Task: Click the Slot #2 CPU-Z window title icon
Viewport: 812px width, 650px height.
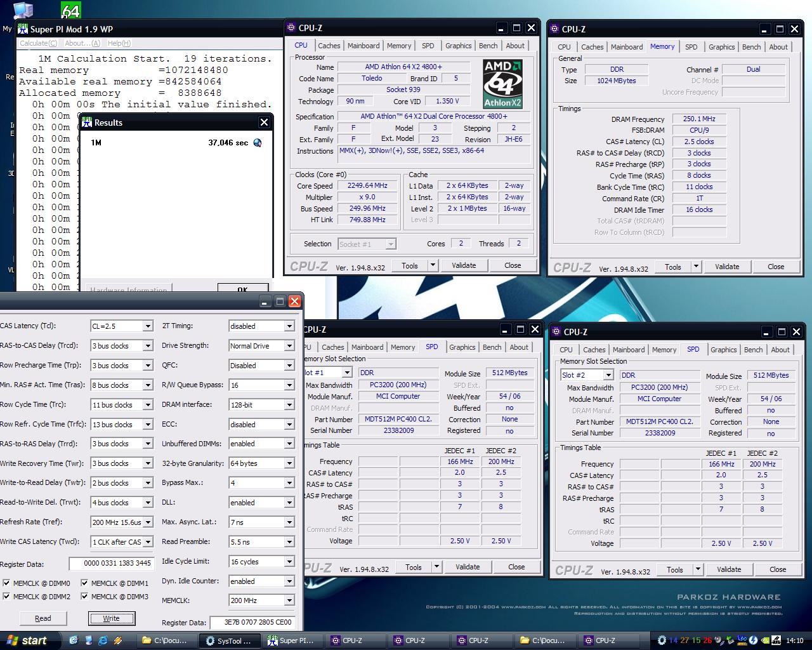Action: pos(556,332)
